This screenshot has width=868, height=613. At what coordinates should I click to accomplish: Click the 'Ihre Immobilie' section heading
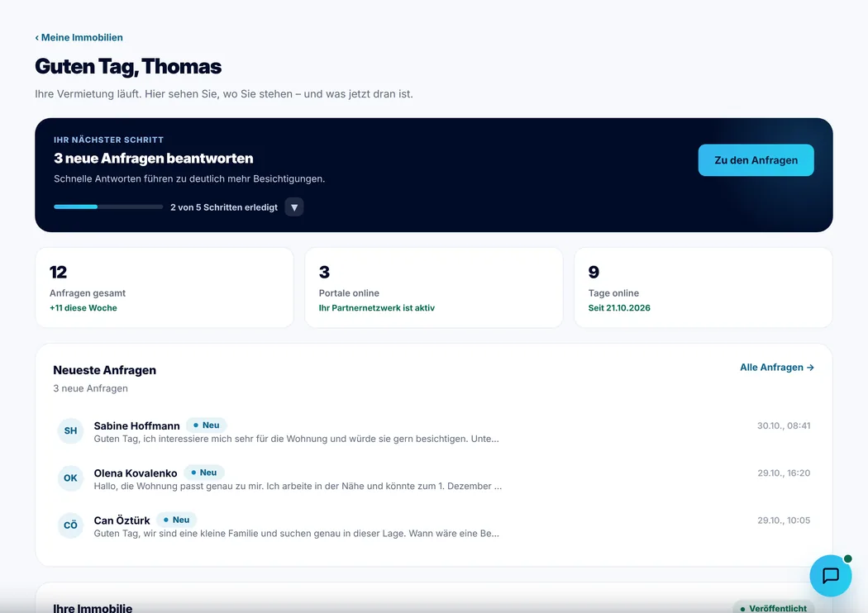pyautogui.click(x=93, y=607)
